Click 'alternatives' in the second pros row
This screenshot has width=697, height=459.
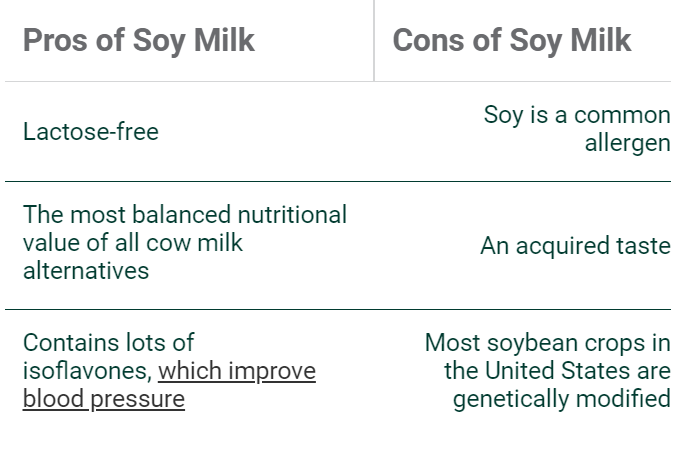(x=86, y=271)
